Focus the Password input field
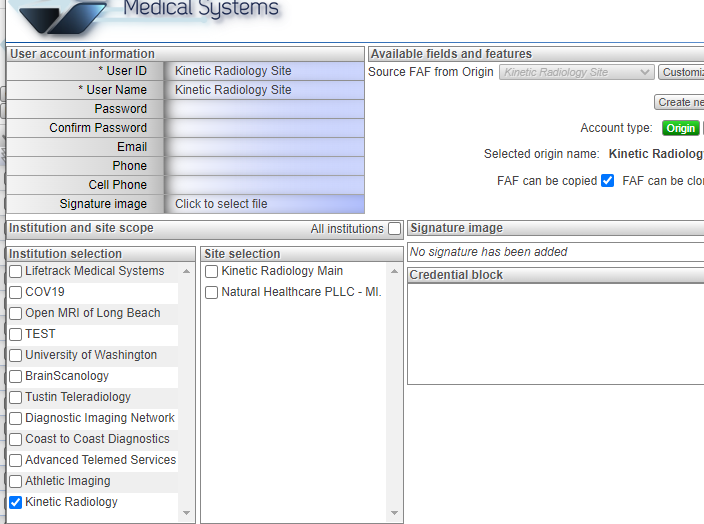 264,109
